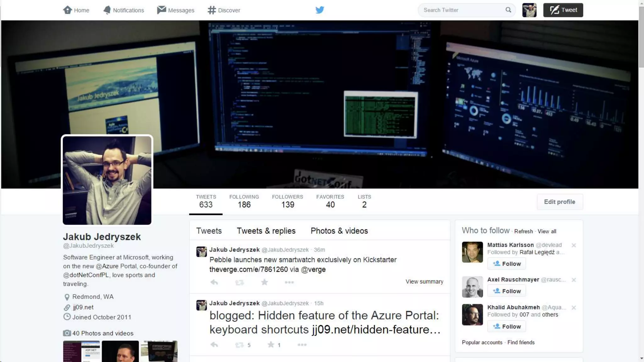This screenshot has width=644, height=362.
Task: Follow Khalid Abuhakmeh
Action: [x=506, y=326]
